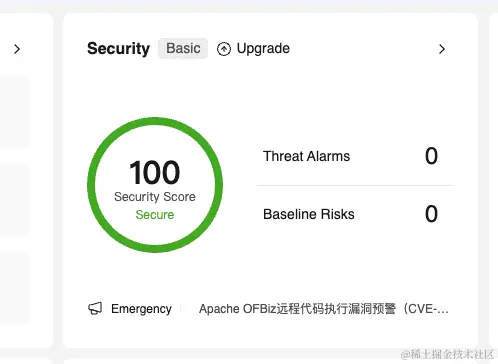
Task: Expand the Security card right chevron
Action: [x=442, y=49]
